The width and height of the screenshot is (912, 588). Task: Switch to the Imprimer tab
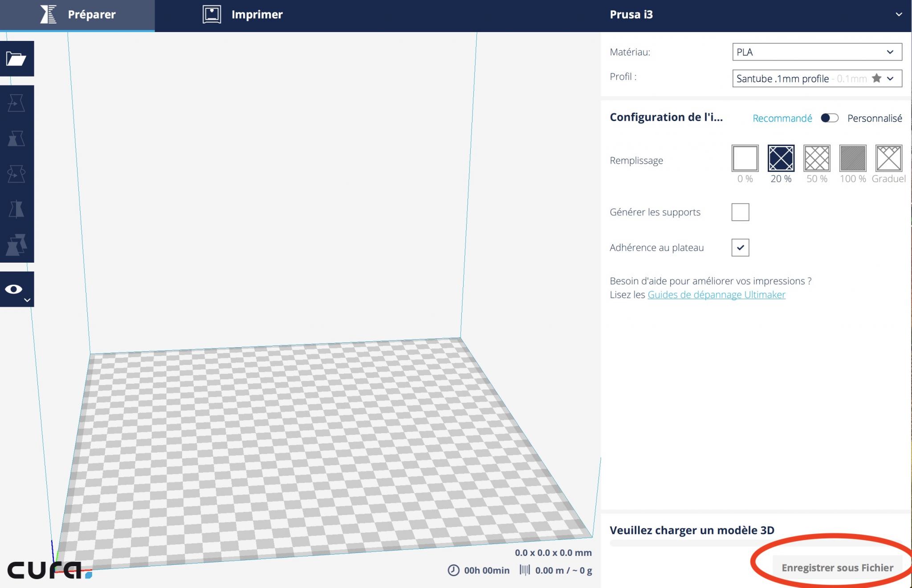tap(243, 15)
